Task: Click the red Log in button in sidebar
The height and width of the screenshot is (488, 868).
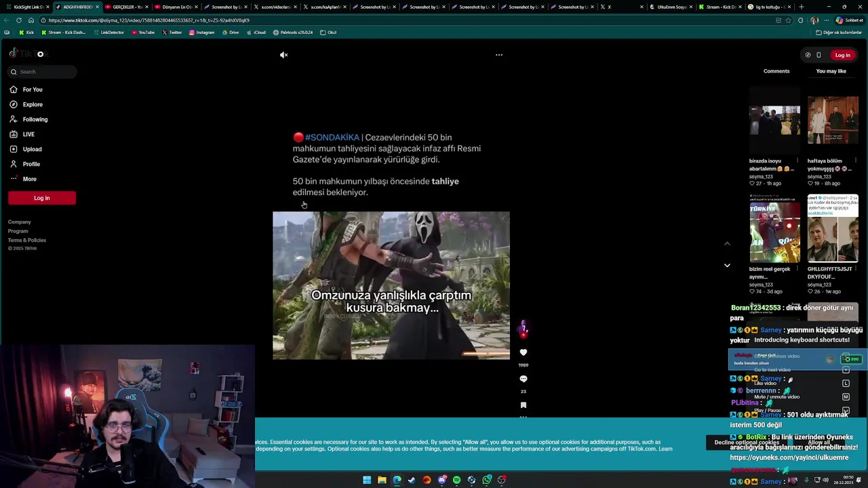Action: pos(42,198)
